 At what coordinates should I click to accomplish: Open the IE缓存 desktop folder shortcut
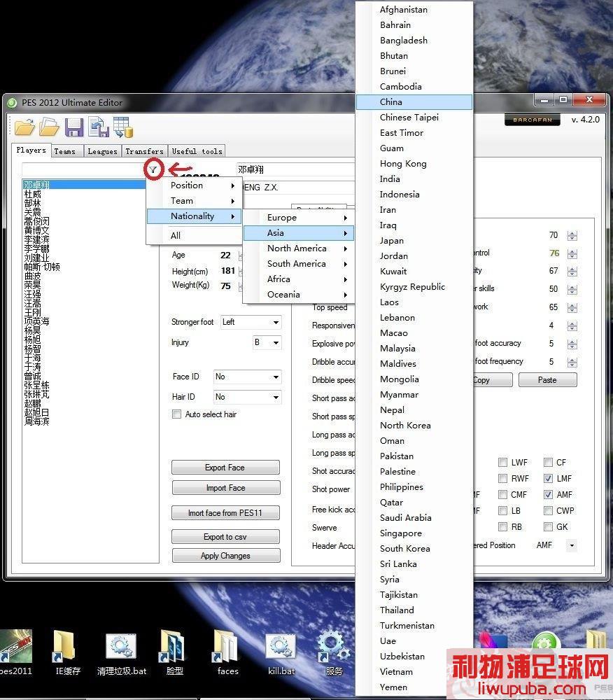click(x=66, y=652)
